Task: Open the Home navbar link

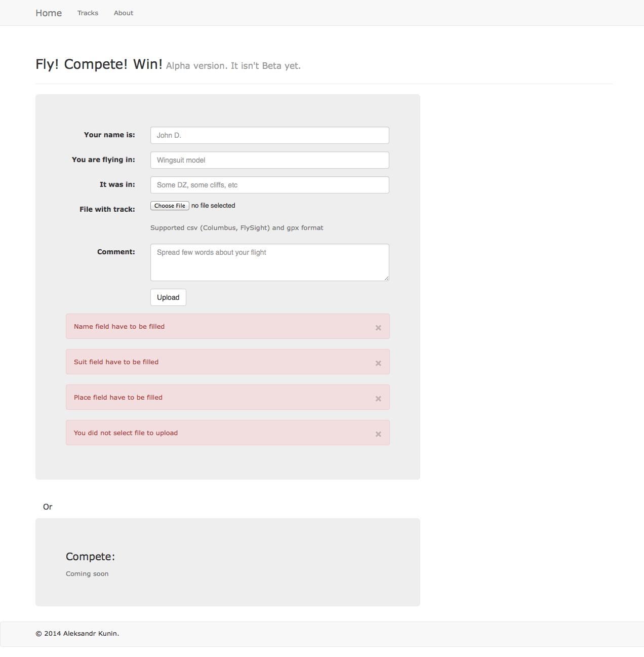Action: (49, 13)
